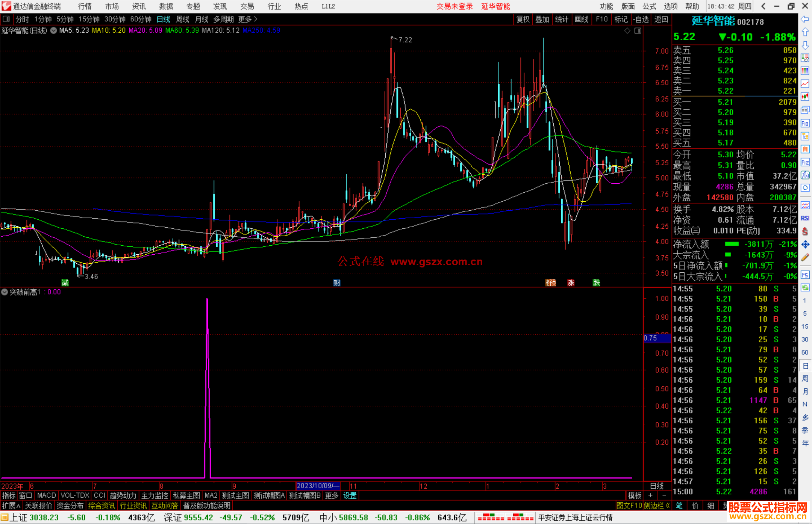Screen dimensions: 812x524
Task: Expand the 扩展 panel at bottom left
Action: point(11,506)
